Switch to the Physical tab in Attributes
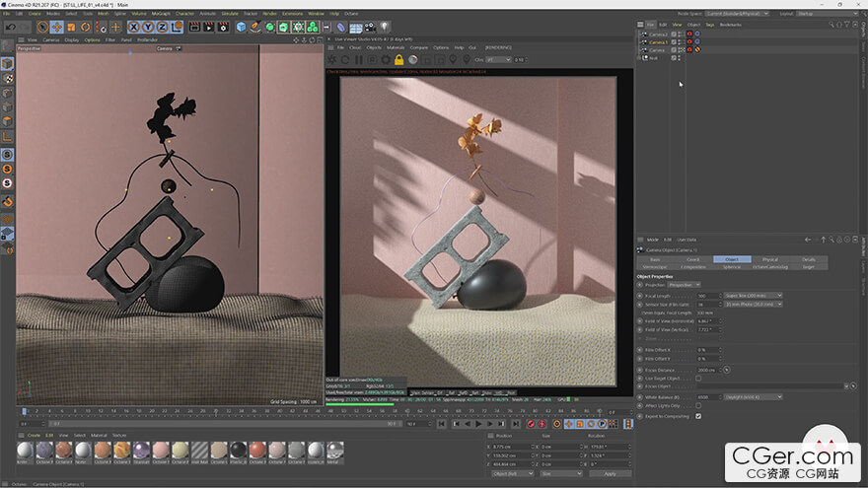The height and width of the screenshot is (488, 868). (x=769, y=259)
